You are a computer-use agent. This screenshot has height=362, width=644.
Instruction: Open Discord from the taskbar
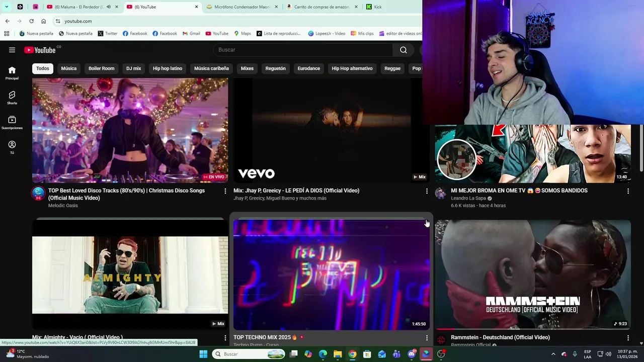pyautogui.click(x=412, y=354)
